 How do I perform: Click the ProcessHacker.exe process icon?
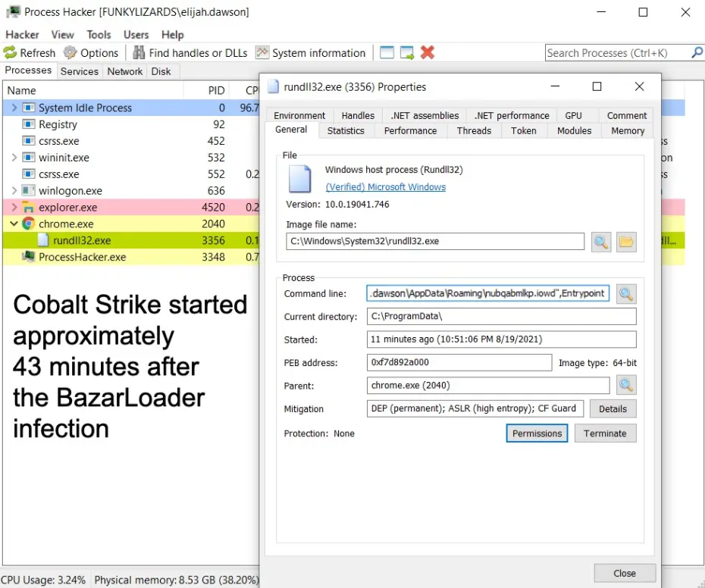coord(28,257)
